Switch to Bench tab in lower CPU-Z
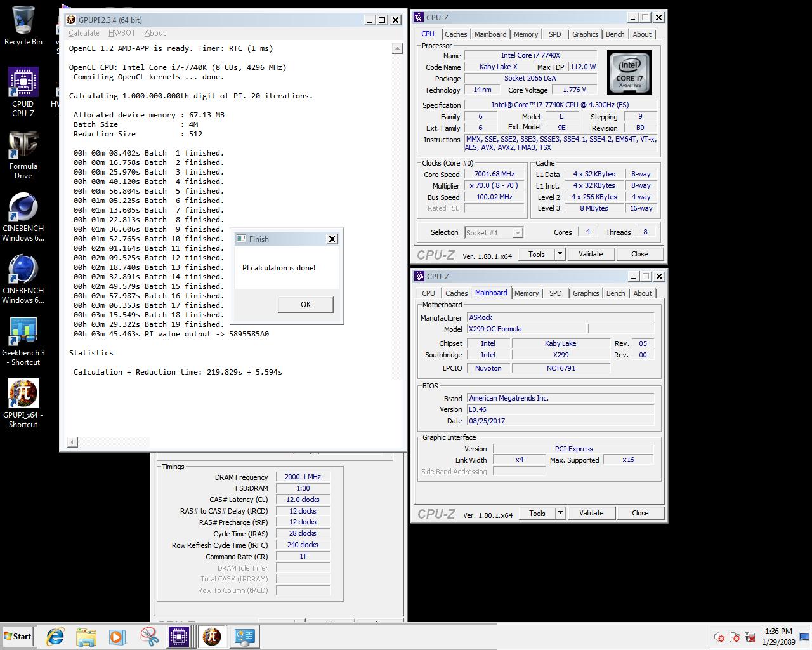The height and width of the screenshot is (650, 812). point(615,293)
